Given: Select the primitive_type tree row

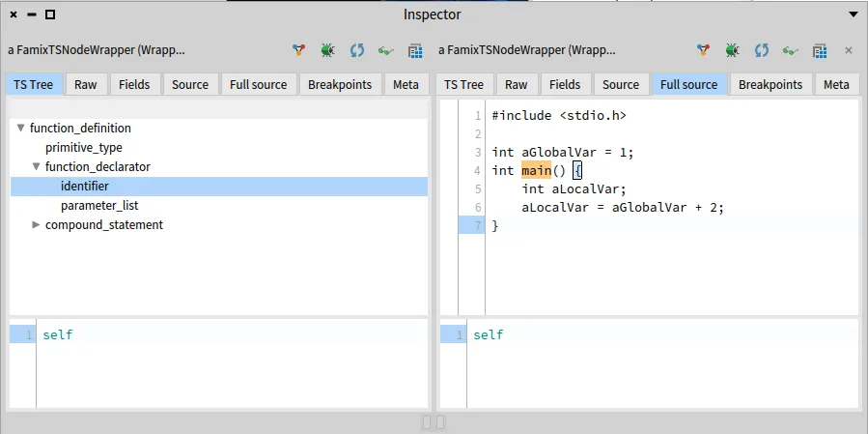Looking at the screenshot, I should pyautogui.click(x=219, y=148).
